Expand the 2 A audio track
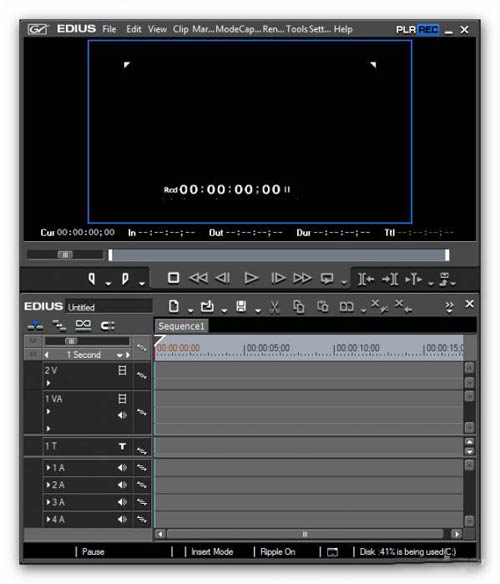This screenshot has width=500, height=584. [x=48, y=485]
